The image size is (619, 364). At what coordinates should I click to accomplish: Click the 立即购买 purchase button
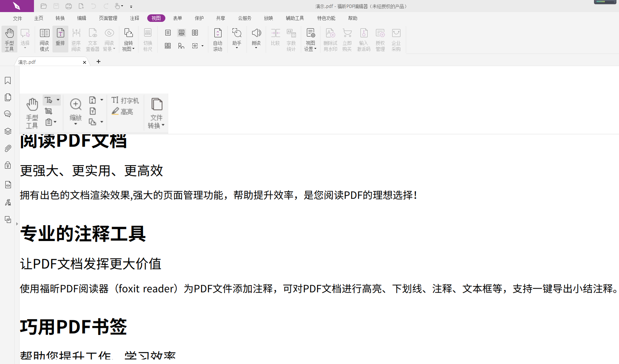coord(347,39)
